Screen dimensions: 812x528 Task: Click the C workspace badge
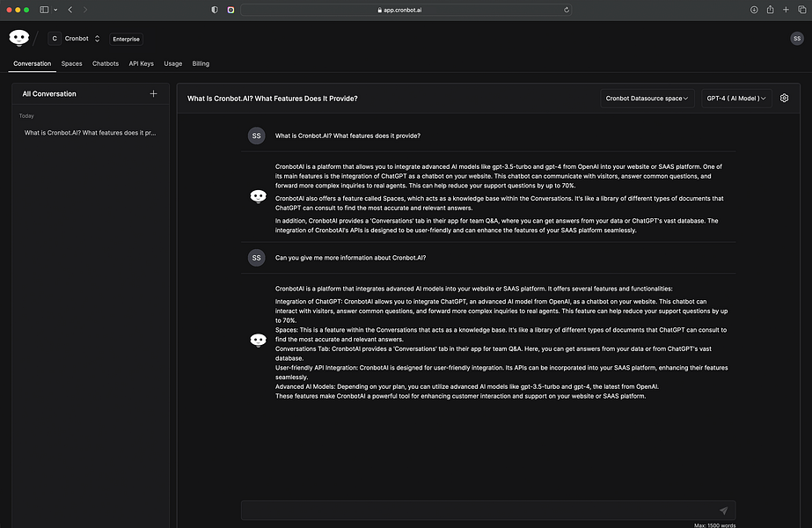(x=55, y=39)
